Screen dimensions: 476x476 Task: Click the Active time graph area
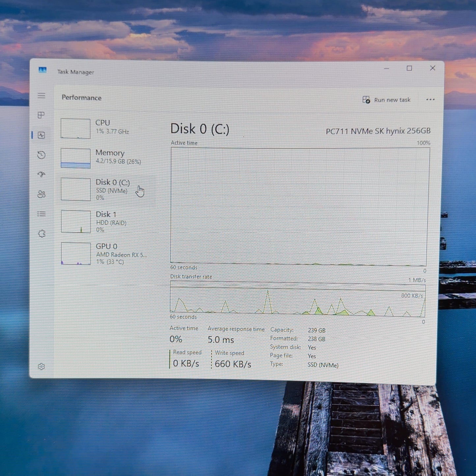coord(300,207)
